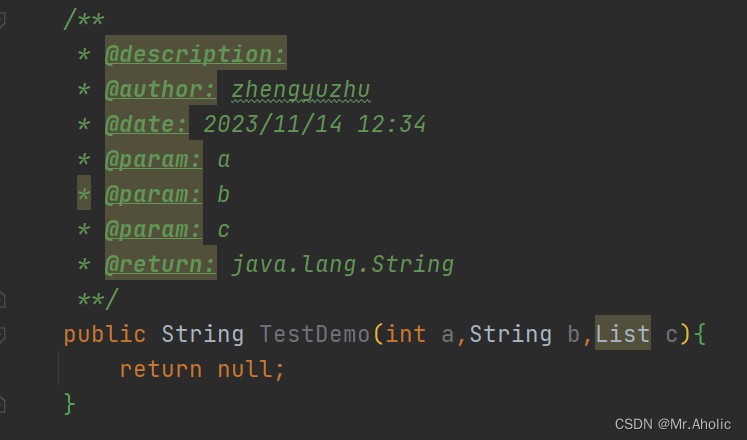The height and width of the screenshot is (440, 747).
Task: Click the highlighted asterisk before @param b
Action: pyautogui.click(x=84, y=195)
